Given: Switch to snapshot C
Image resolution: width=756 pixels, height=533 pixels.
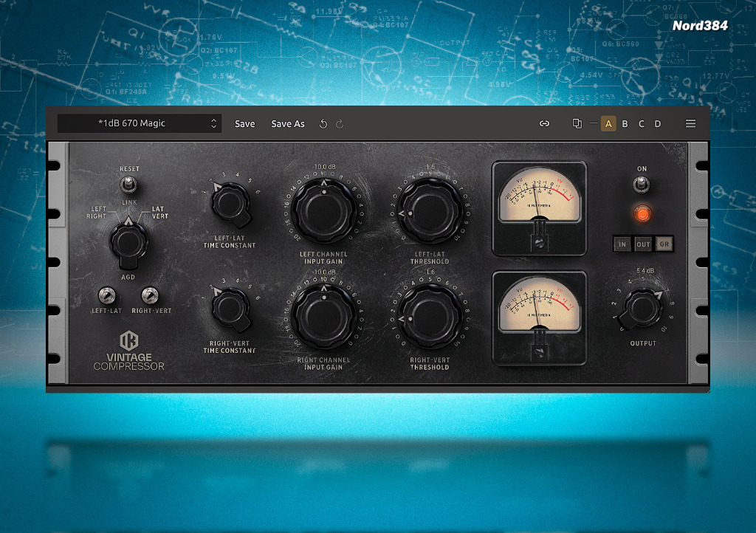Looking at the screenshot, I should (642, 124).
